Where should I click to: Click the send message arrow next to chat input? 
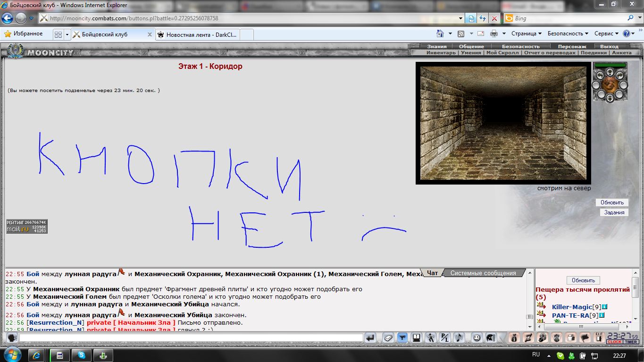point(370,338)
